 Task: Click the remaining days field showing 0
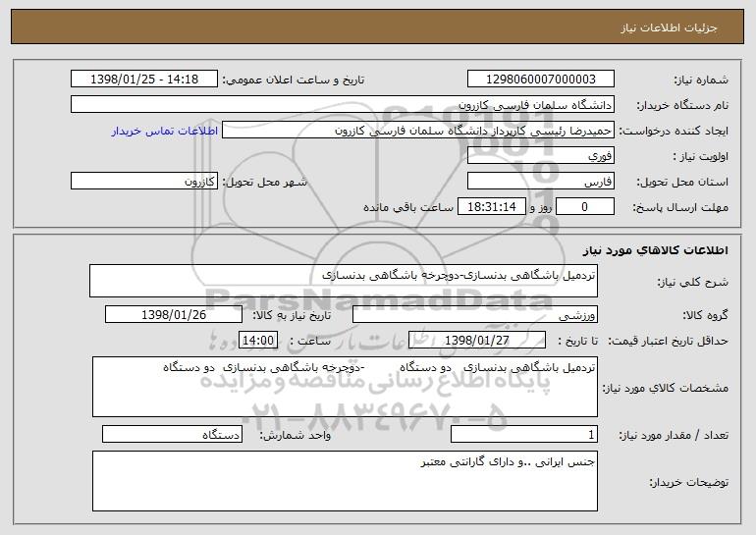coord(585,207)
